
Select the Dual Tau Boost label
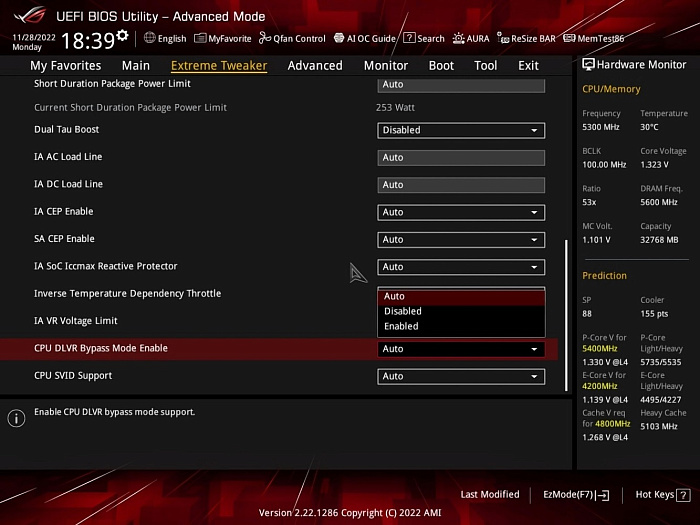67,129
